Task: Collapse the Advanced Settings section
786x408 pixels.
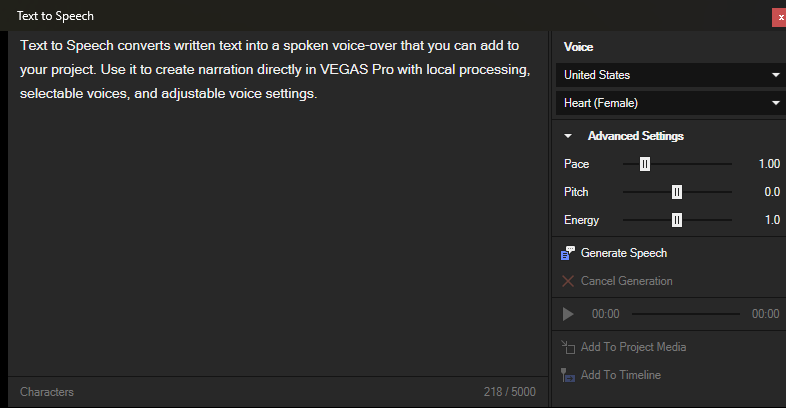Action: coord(568,136)
